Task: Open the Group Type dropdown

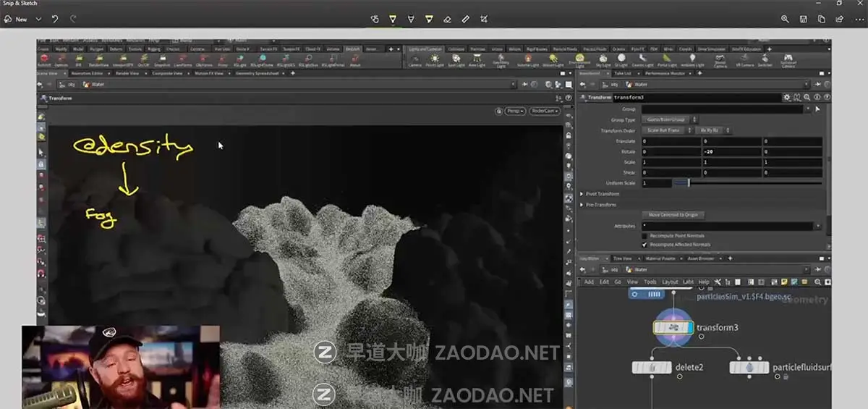Action: click(670, 119)
